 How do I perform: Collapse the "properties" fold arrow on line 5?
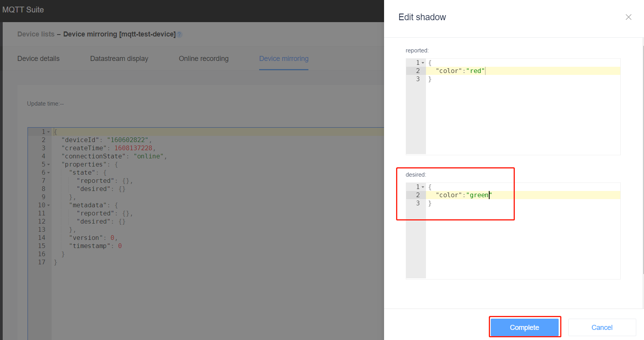click(x=48, y=165)
